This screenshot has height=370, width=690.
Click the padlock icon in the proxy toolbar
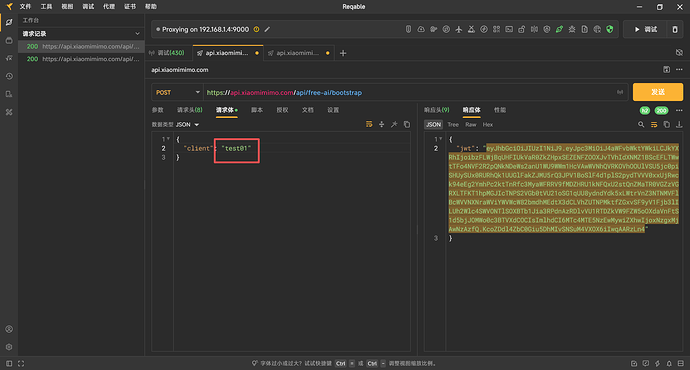click(521, 29)
